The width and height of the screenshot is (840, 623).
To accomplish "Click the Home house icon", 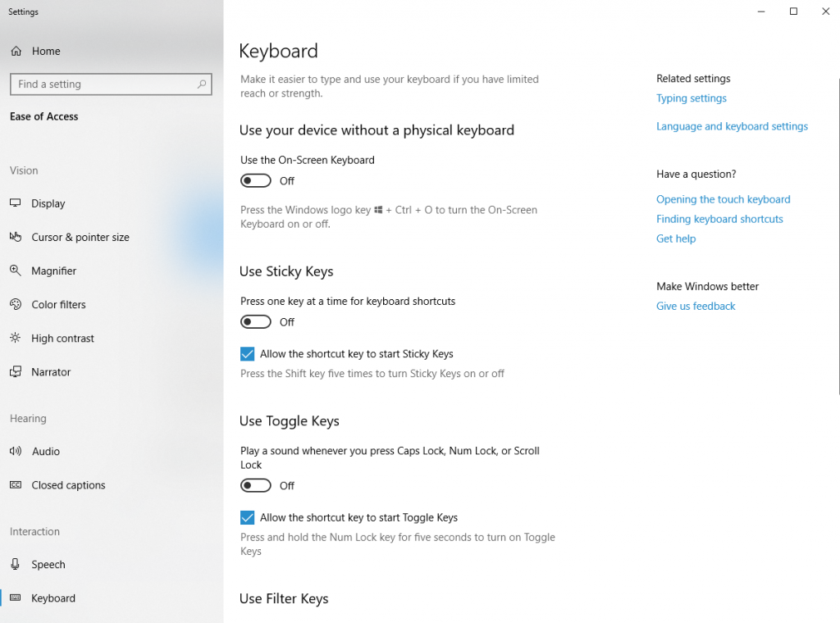I will pos(16,52).
